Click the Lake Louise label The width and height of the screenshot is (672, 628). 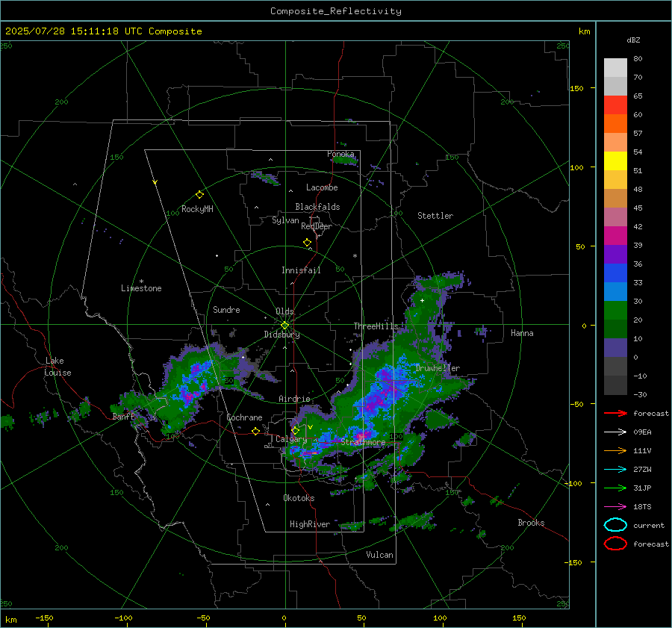(57, 367)
